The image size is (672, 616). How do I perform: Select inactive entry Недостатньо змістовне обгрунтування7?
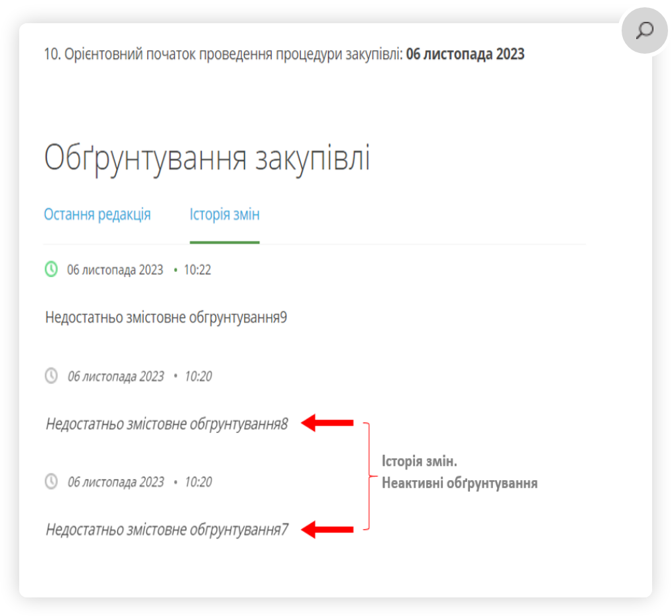166,530
